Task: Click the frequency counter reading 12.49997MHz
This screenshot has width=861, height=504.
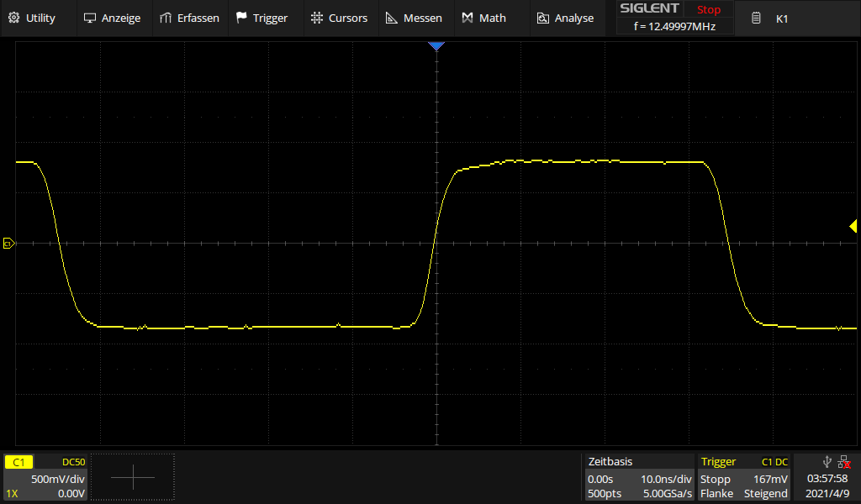Action: coord(674,26)
